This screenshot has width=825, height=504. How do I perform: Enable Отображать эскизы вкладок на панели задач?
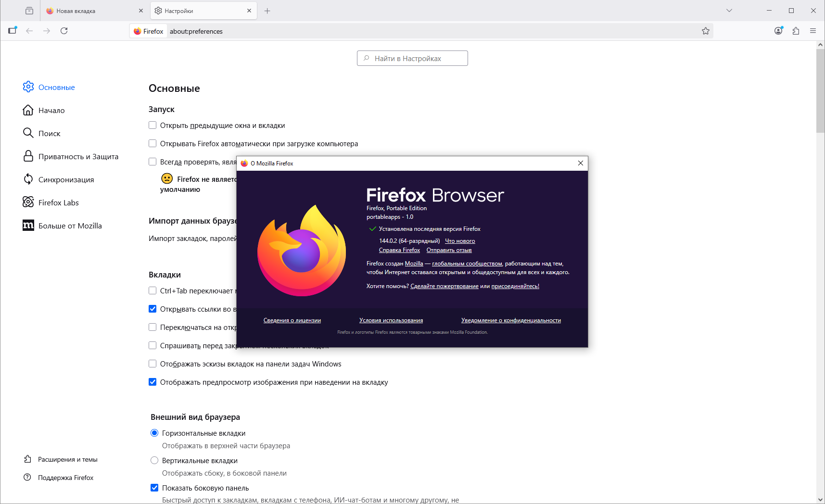[152, 364]
